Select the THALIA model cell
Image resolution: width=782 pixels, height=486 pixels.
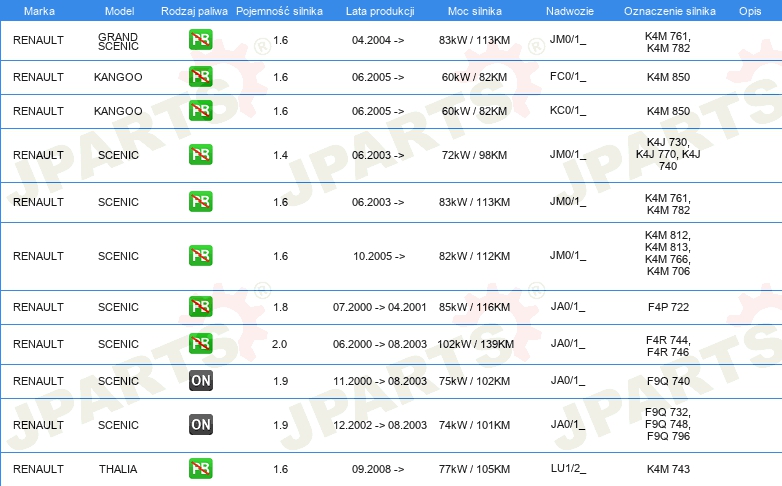pyautogui.click(x=118, y=469)
